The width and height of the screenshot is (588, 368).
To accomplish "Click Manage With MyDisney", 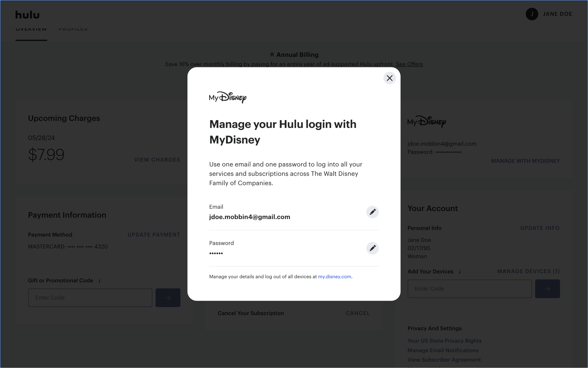I will (x=526, y=161).
